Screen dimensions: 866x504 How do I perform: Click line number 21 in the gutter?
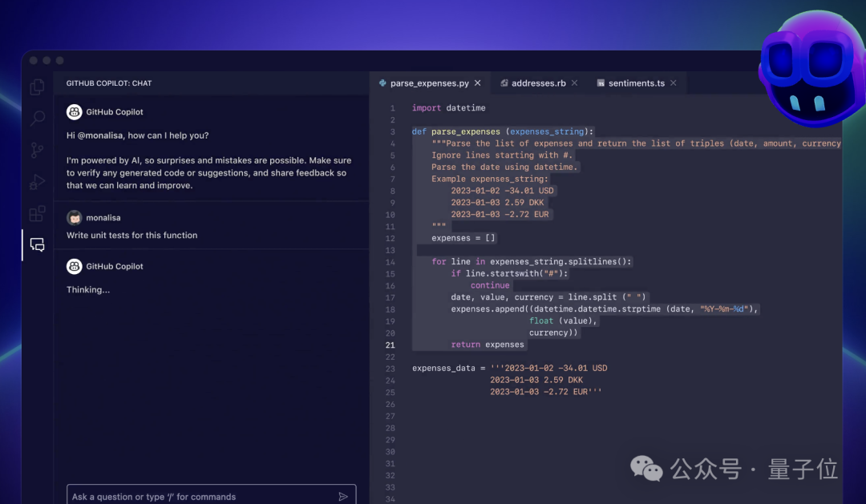391,345
